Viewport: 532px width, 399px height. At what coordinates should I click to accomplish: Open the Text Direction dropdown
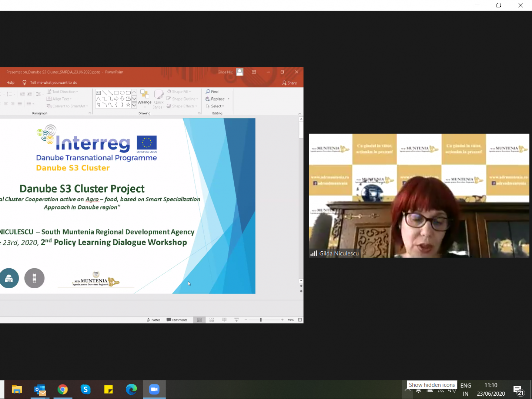(x=63, y=92)
